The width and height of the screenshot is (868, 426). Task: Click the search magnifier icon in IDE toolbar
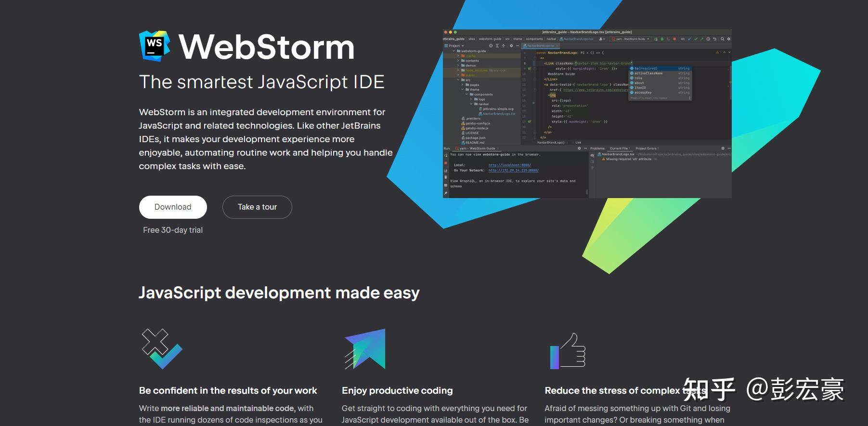(x=722, y=39)
